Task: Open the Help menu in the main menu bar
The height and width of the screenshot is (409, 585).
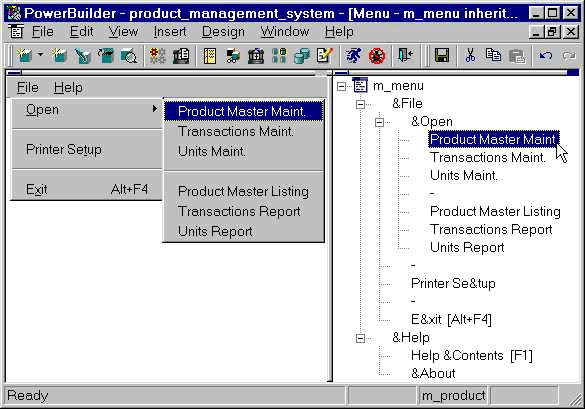Action: (339, 32)
